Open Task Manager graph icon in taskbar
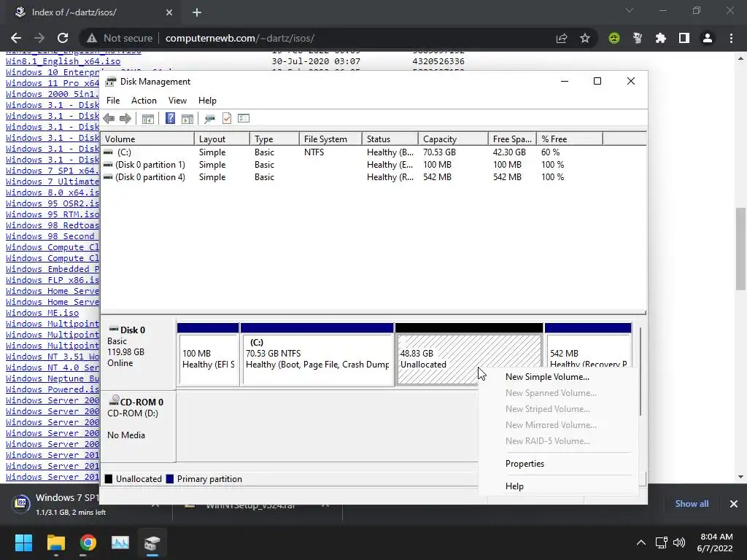The height and width of the screenshot is (560, 747). point(120,542)
